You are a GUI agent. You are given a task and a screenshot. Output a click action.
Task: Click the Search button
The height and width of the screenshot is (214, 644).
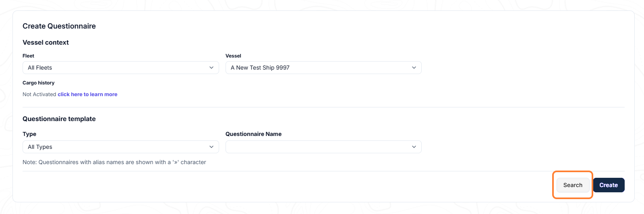coord(573,185)
